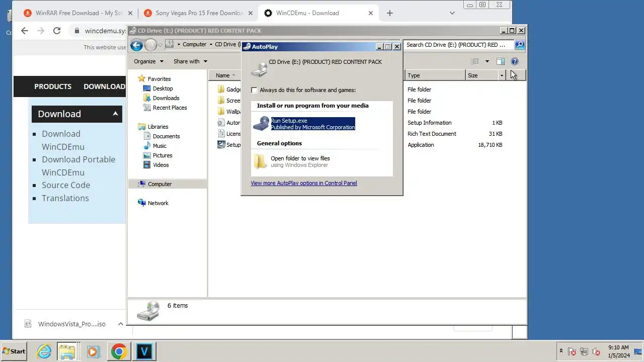Click the CD drive icon in AutoPlay

click(x=259, y=69)
